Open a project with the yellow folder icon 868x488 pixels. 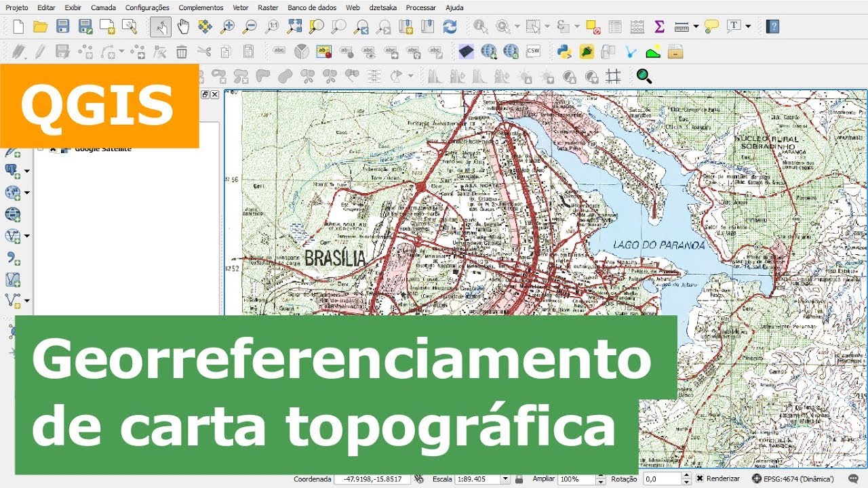40,26
